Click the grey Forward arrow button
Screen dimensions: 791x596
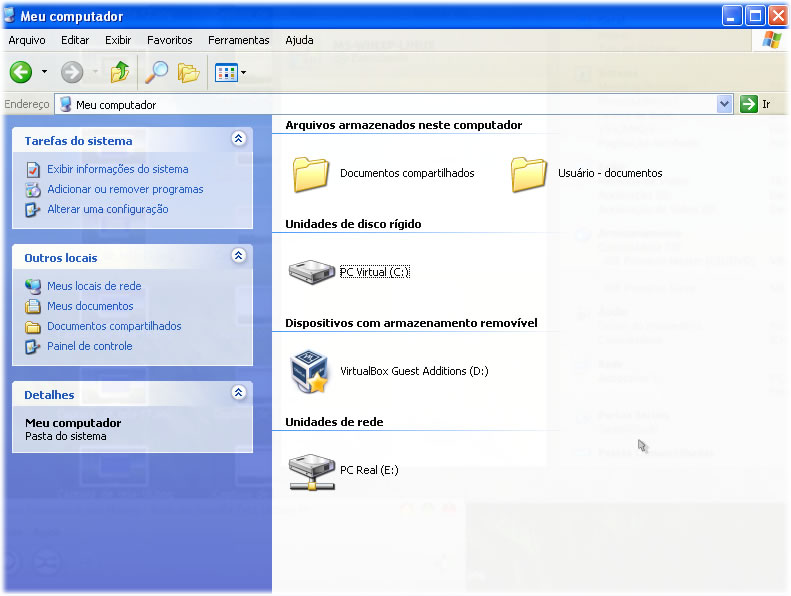pyautogui.click(x=72, y=72)
